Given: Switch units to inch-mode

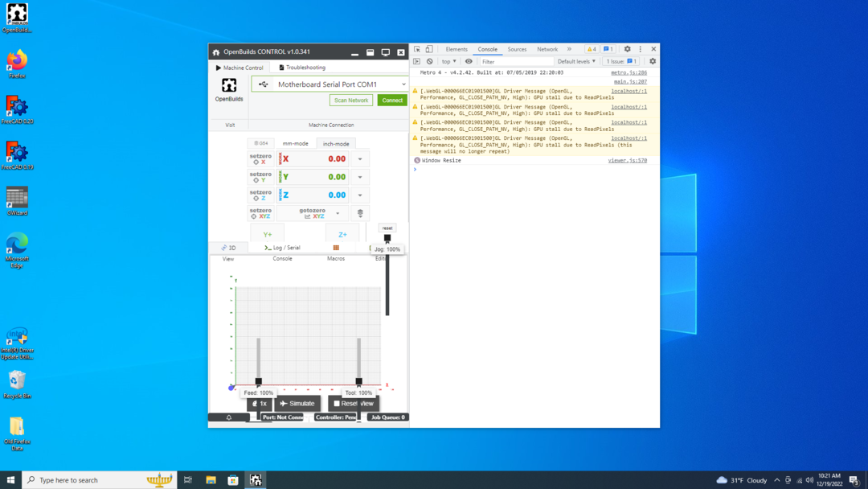Looking at the screenshot, I should click(x=336, y=143).
